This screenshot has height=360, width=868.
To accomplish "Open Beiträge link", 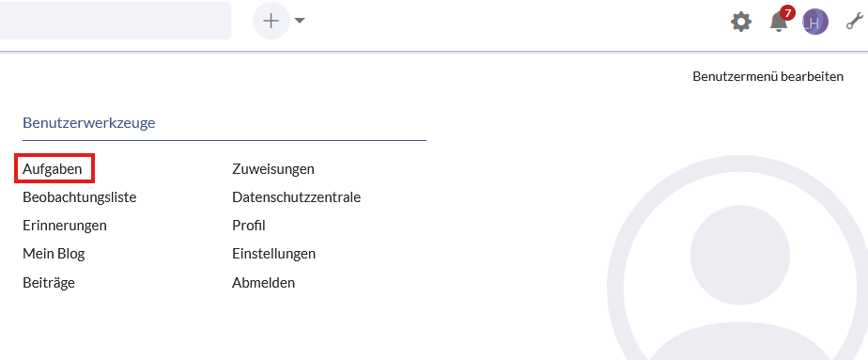I will 49,283.
